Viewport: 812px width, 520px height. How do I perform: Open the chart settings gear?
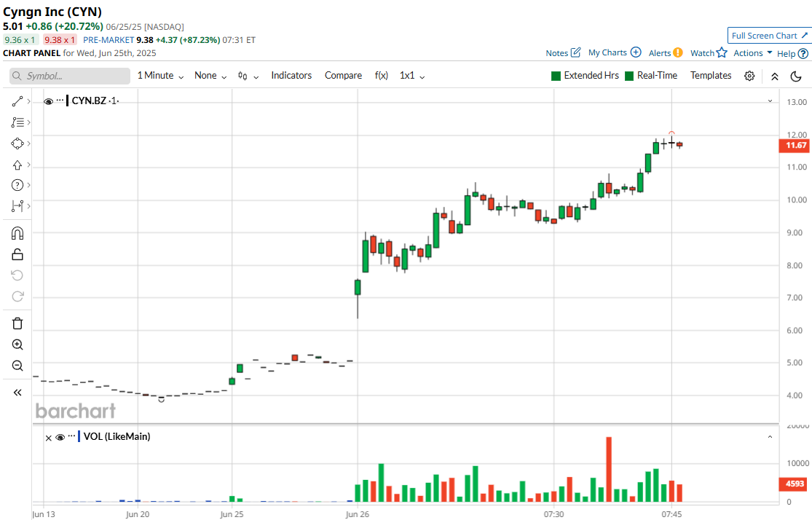click(749, 76)
